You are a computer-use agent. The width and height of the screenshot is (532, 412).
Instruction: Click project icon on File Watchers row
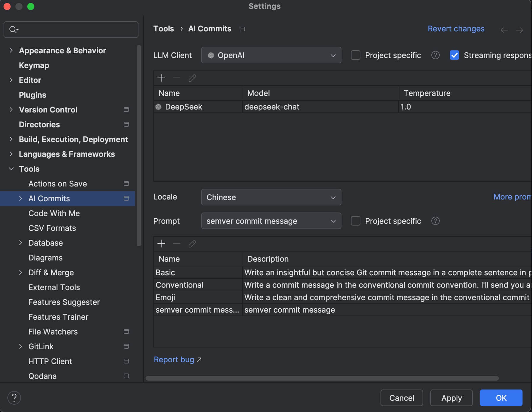[126, 331]
